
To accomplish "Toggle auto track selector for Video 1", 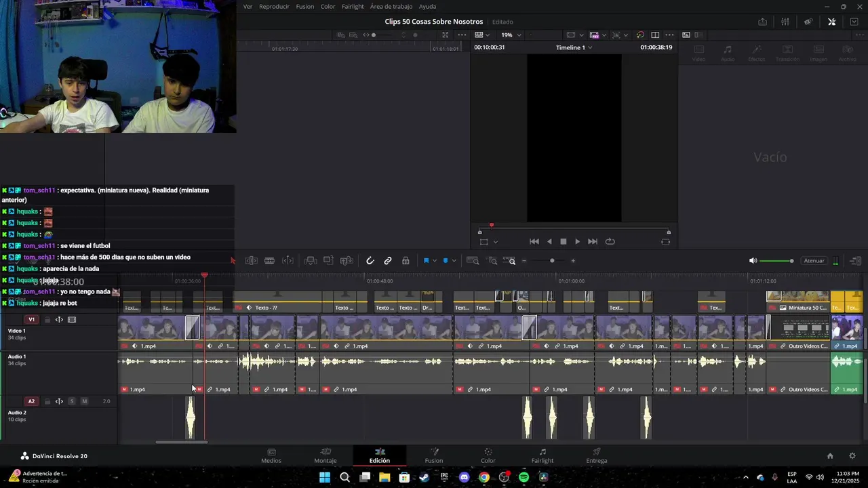I will coord(59,320).
